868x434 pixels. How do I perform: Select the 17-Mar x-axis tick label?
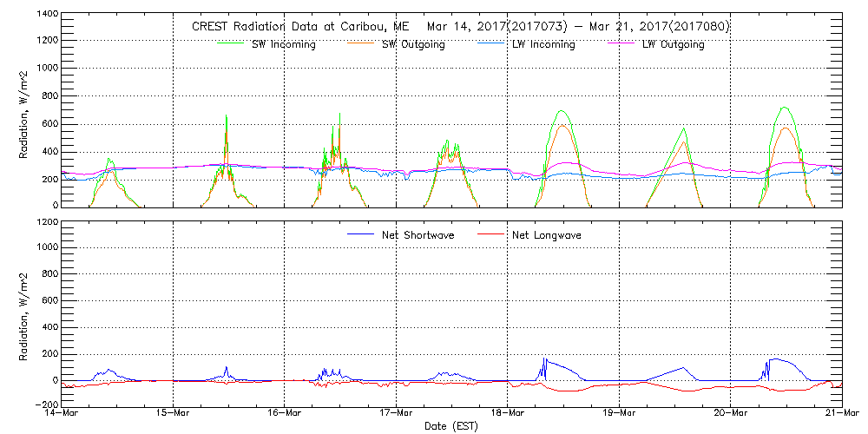pos(396,413)
